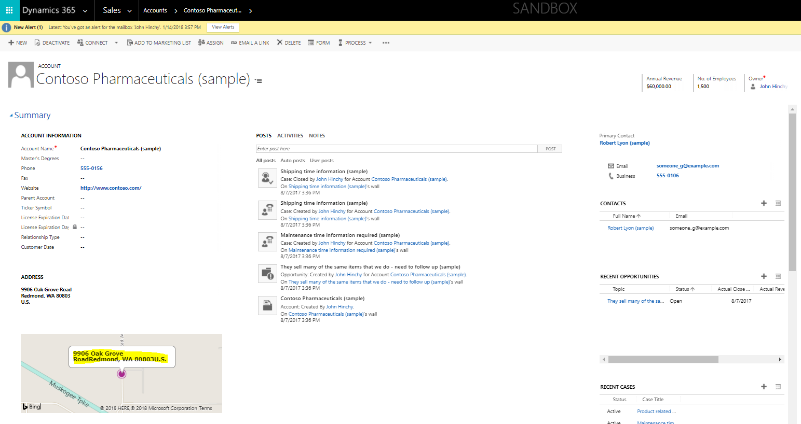Switch to the ACTIVITIES tab
This screenshot has width=801, height=424.
[290, 136]
